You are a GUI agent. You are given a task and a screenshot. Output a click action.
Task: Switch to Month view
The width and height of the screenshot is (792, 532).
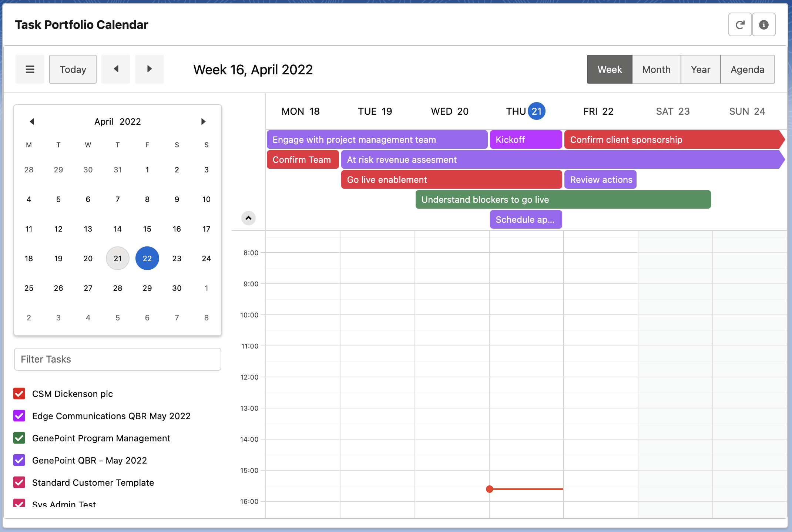tap(656, 69)
